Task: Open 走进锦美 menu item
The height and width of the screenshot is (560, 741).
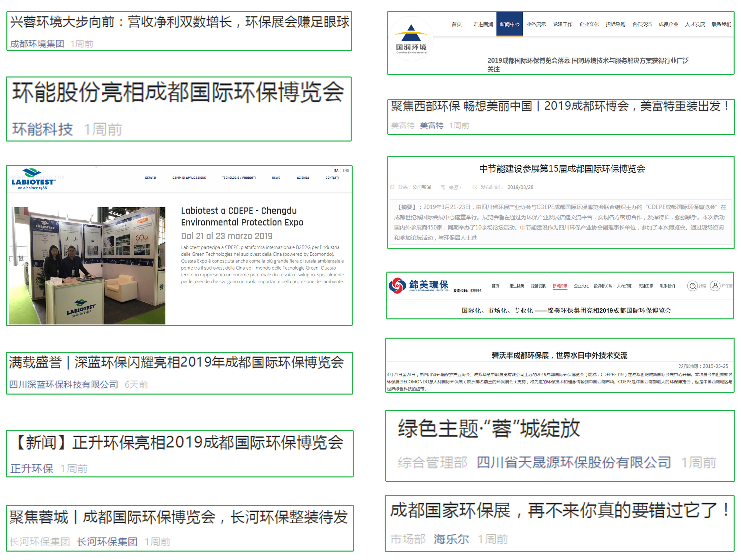Action: click(517, 286)
